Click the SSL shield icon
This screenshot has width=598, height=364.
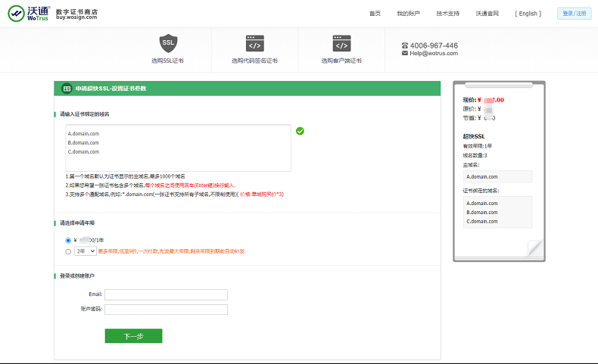[x=168, y=43]
